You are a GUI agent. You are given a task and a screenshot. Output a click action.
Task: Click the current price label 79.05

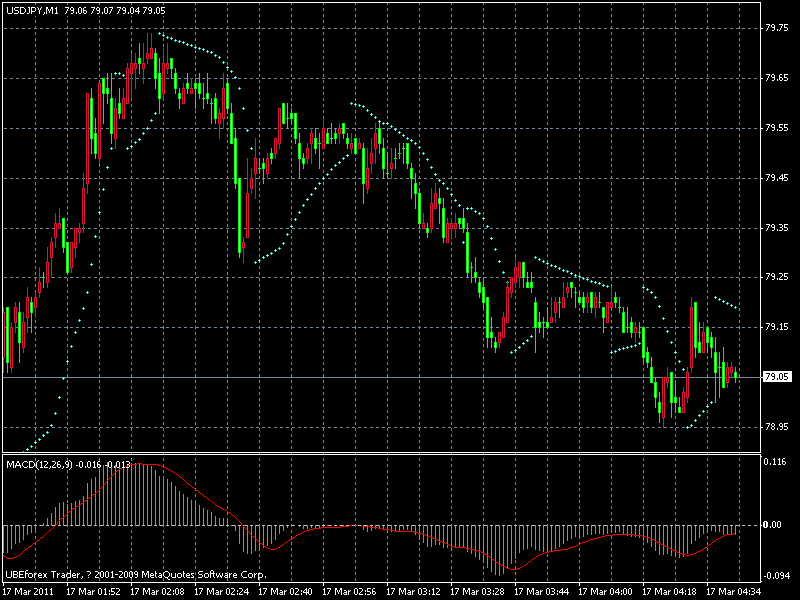pos(777,377)
